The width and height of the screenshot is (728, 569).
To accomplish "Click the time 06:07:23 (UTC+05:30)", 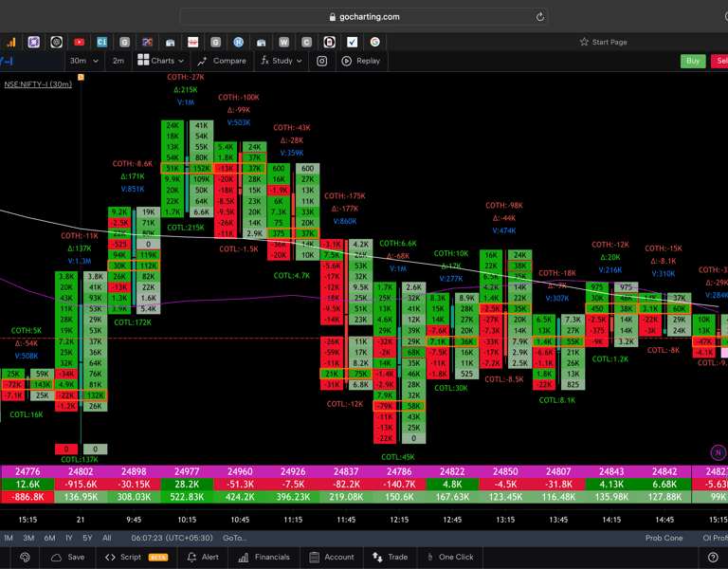I will 172,538.
